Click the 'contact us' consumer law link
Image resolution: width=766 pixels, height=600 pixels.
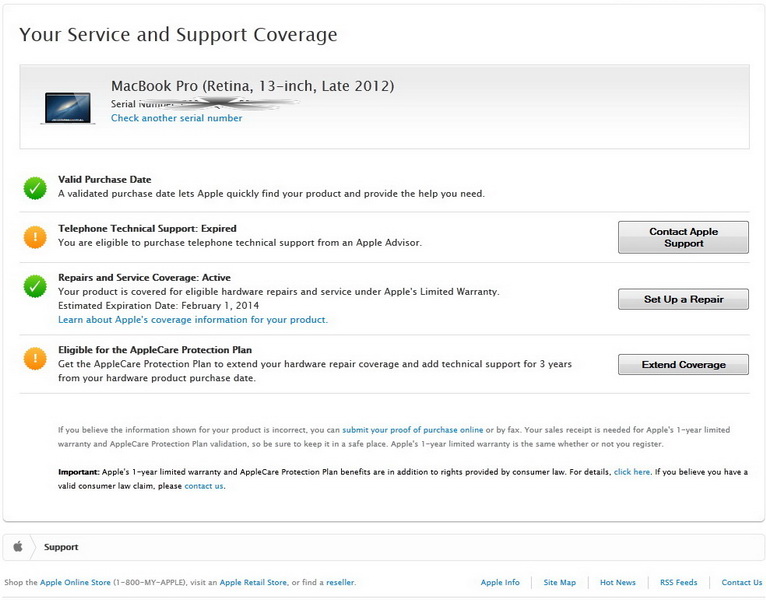coord(204,486)
